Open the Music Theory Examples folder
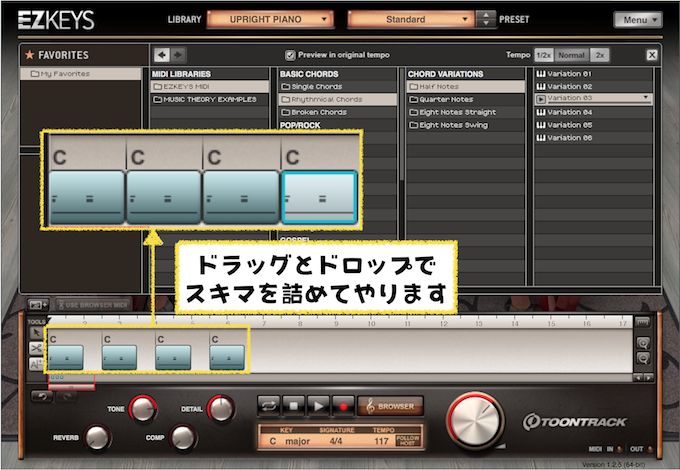Viewport: 680px width, 470px height. tap(210, 99)
